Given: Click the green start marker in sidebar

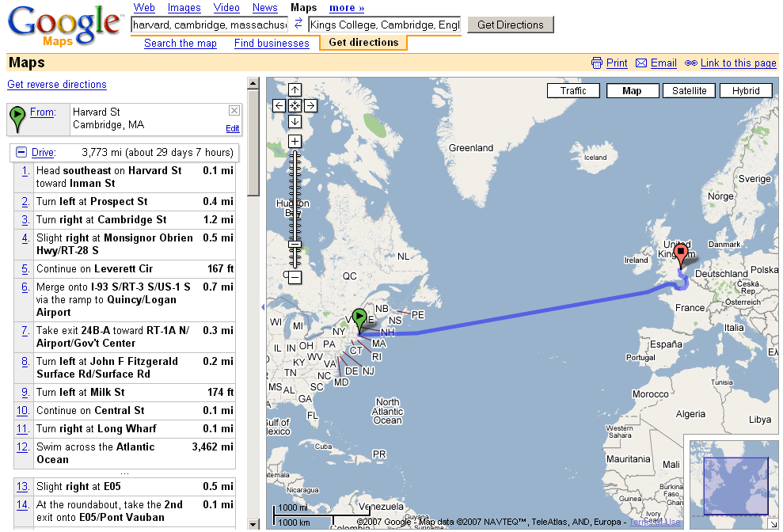Looking at the screenshot, I should (17, 119).
